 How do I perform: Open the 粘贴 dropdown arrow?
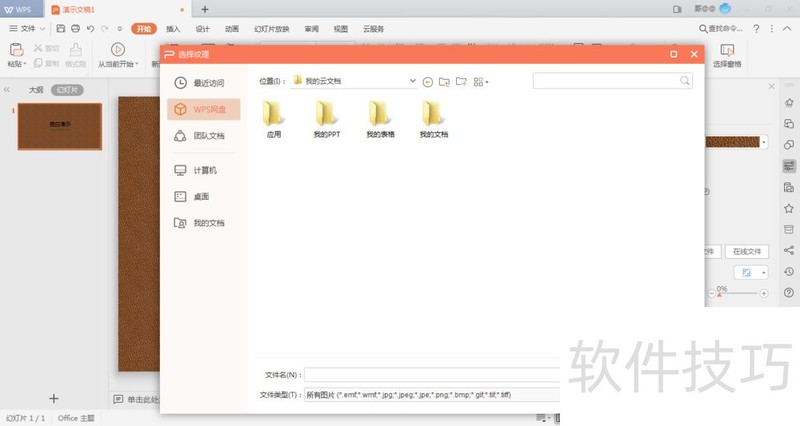[x=24, y=64]
